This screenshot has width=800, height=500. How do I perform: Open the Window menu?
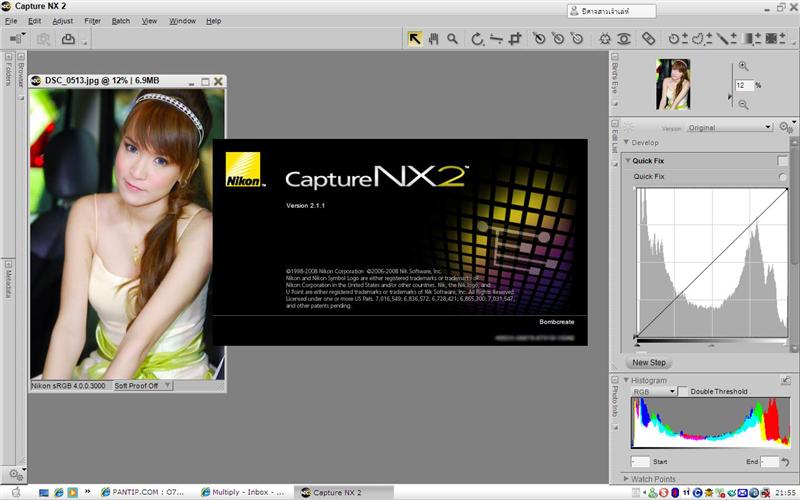(182, 21)
